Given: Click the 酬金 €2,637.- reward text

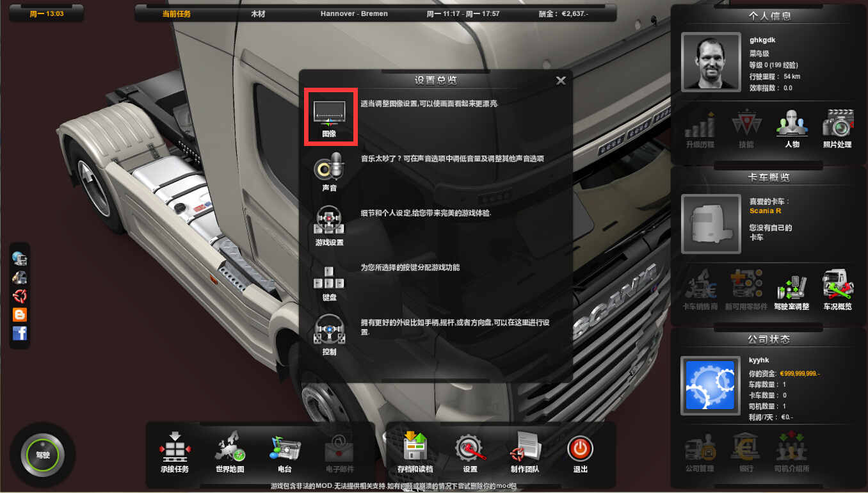Looking at the screenshot, I should (564, 13).
